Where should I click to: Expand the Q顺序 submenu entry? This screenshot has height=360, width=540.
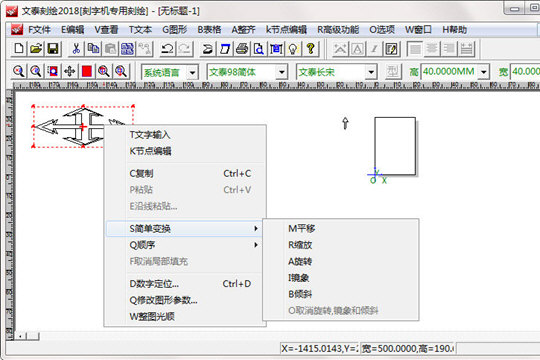(x=184, y=245)
